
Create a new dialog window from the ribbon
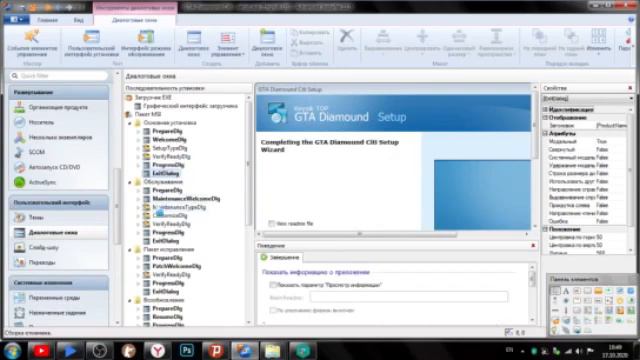click(194, 43)
